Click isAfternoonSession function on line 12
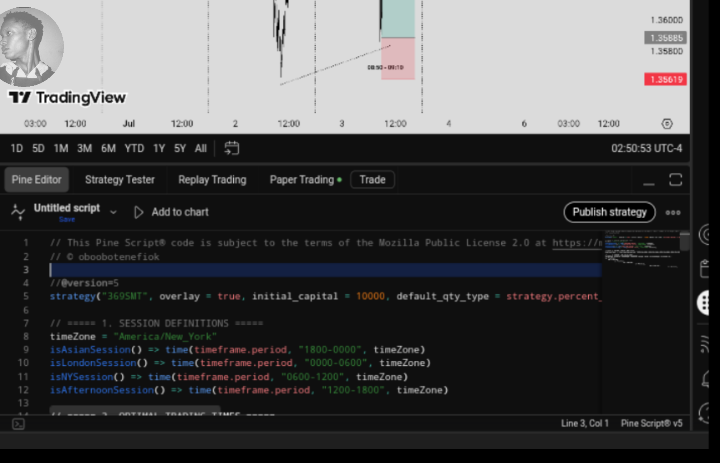Image resolution: width=720 pixels, height=463 pixels. tap(101, 390)
